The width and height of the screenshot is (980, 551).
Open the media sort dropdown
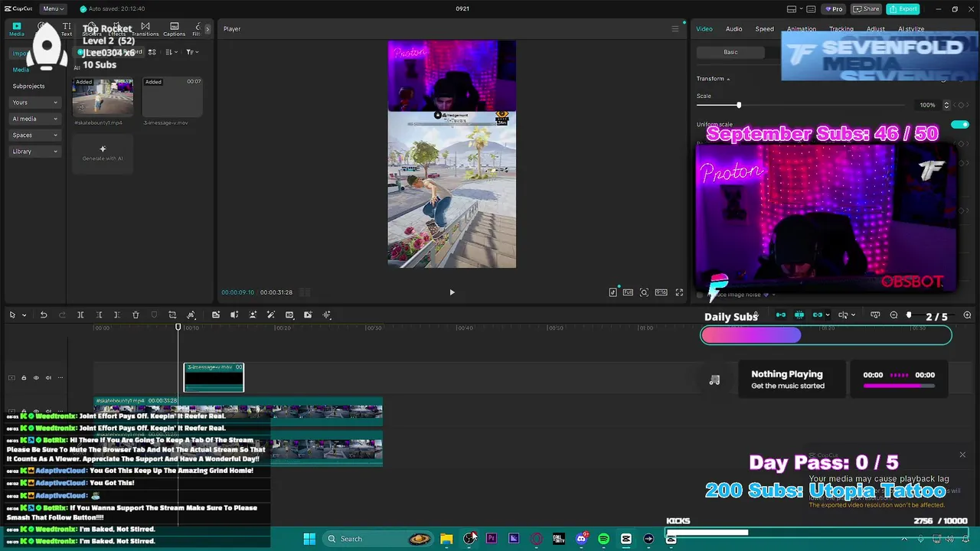[171, 52]
